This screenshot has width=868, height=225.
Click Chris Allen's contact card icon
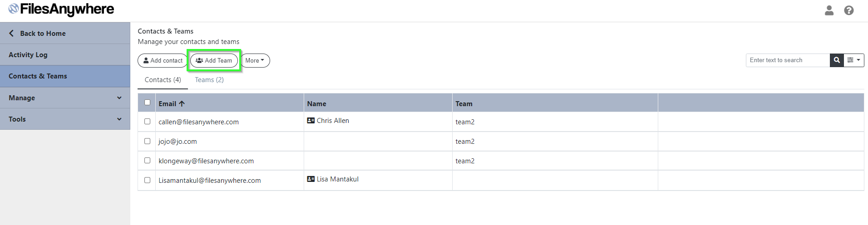pyautogui.click(x=311, y=121)
